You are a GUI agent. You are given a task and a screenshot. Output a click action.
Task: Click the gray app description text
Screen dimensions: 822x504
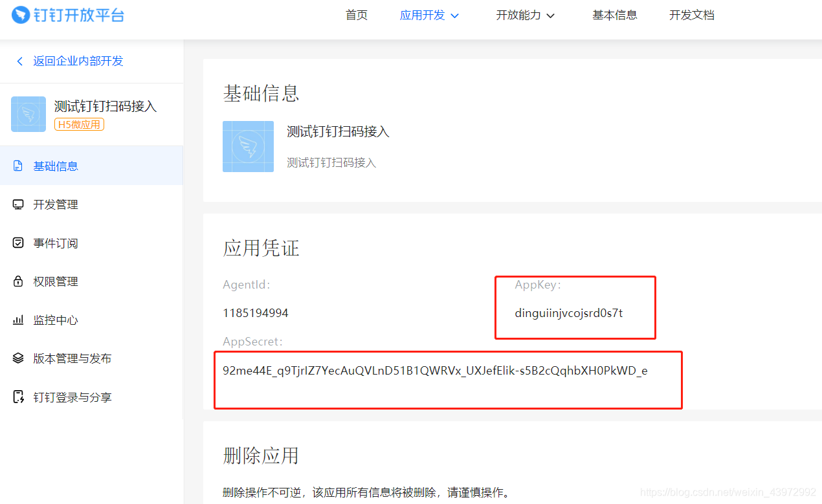point(331,162)
